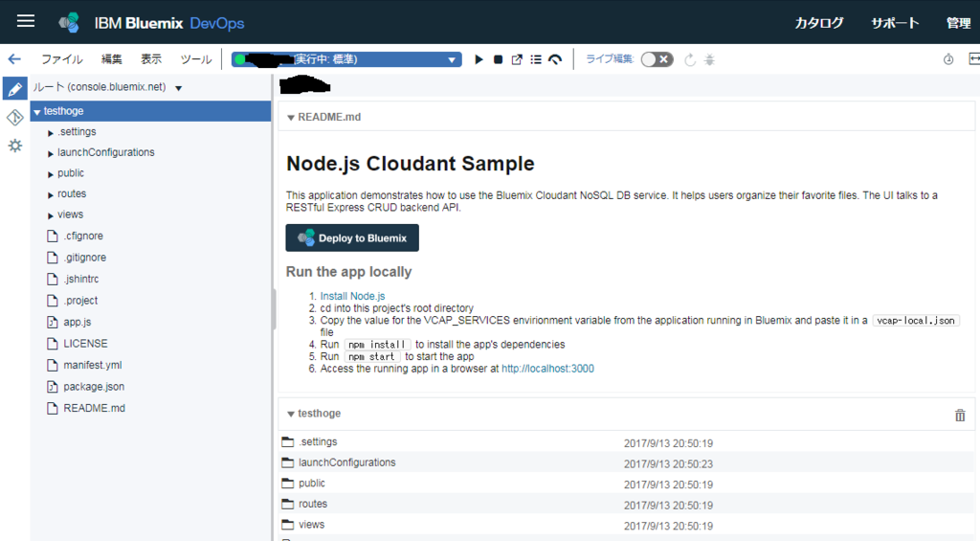
Task: Open manifest.yml file in tree
Action: pyautogui.click(x=93, y=365)
